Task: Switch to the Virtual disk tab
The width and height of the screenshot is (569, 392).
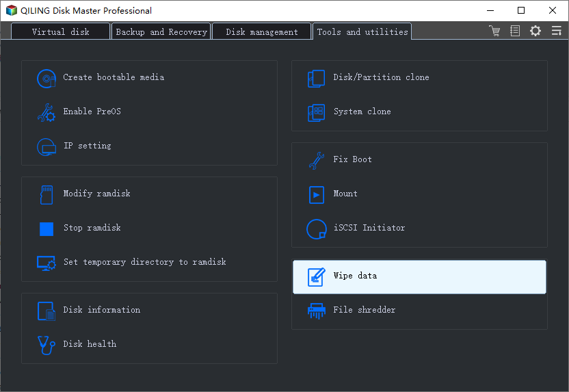Action: (x=60, y=31)
